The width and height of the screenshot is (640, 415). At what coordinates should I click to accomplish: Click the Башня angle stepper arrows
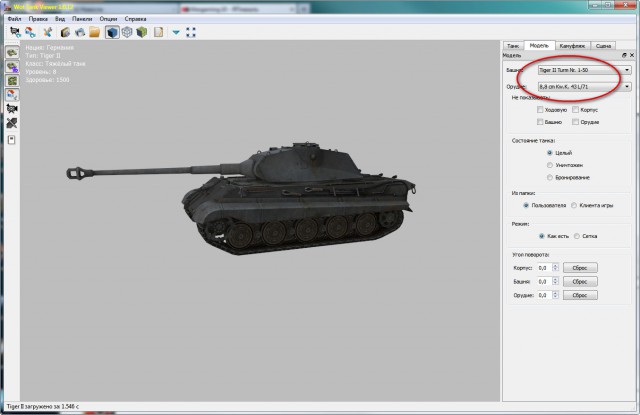pos(555,282)
